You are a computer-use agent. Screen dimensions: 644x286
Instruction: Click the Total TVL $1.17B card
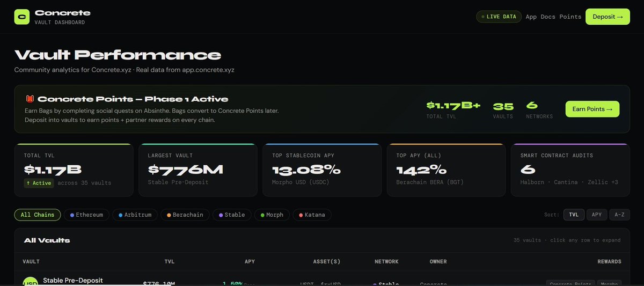pyautogui.click(x=74, y=170)
